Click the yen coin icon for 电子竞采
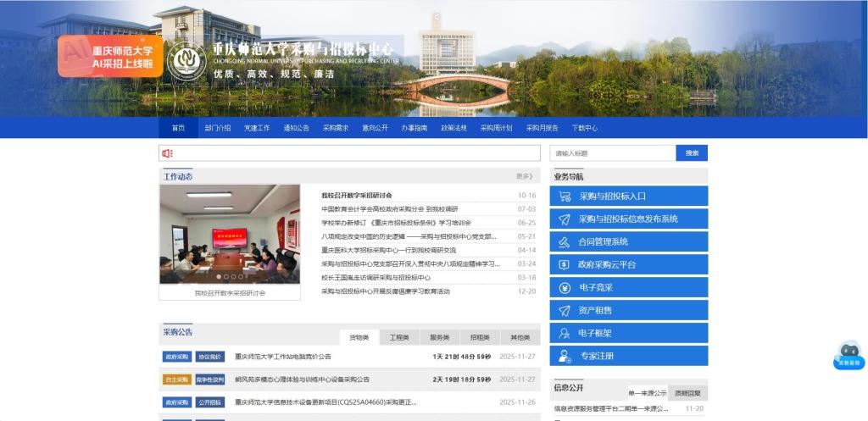The height and width of the screenshot is (421, 868). click(565, 288)
